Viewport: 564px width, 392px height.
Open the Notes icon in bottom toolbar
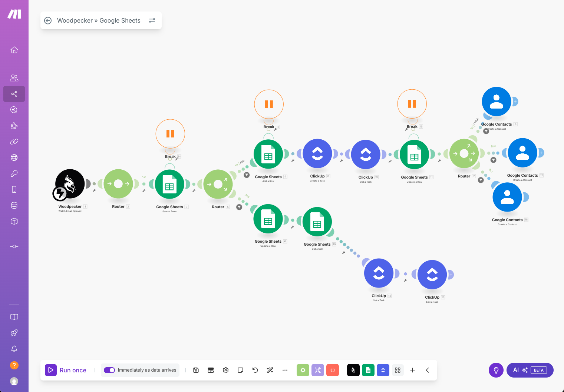pos(240,370)
